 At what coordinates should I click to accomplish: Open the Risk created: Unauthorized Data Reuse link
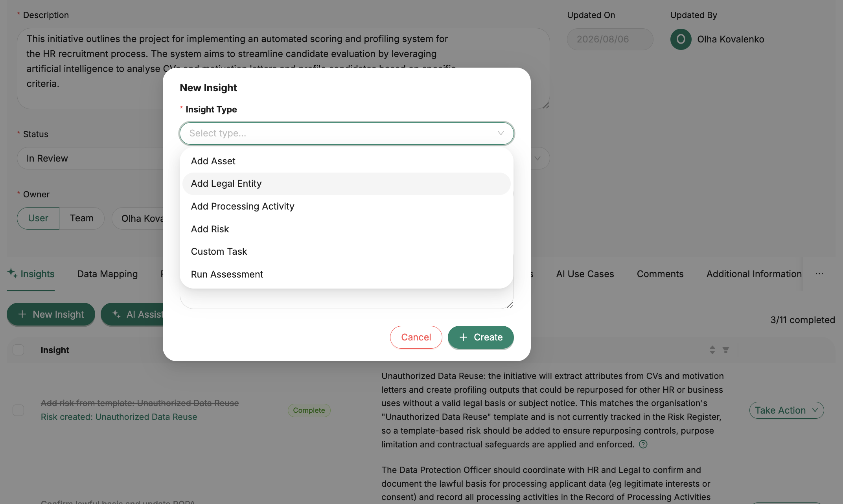pyautogui.click(x=119, y=417)
